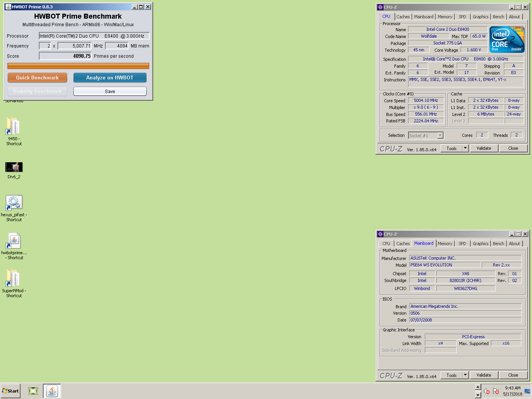Viewport: 532px width, 399px height.
Task: Click the 5,007.71 MHz frequency field
Action: (75, 46)
